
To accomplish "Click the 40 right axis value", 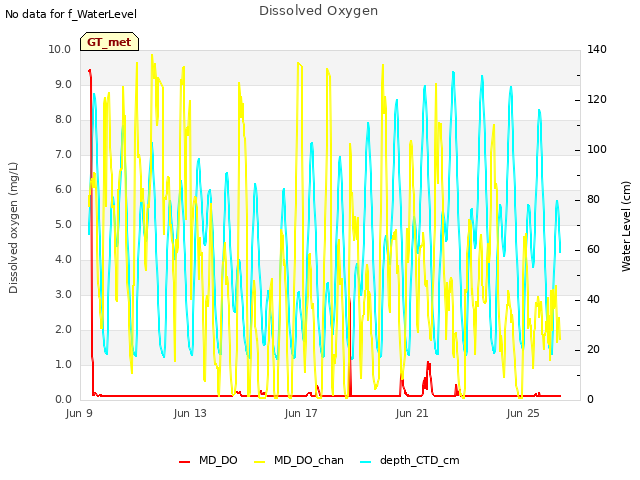I will click(x=593, y=300).
